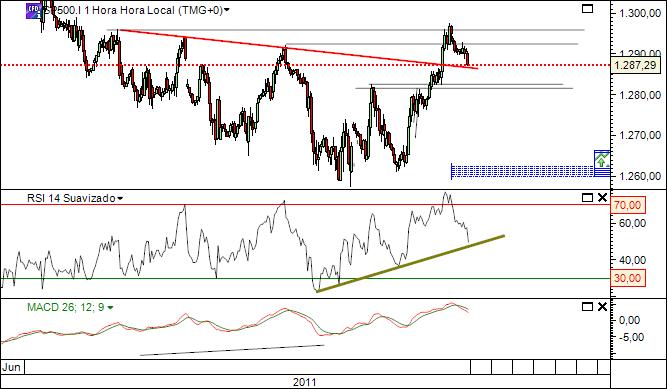This screenshot has height=389, width=667.
Task: Maximize the RSI indicator panel
Action: 587,197
